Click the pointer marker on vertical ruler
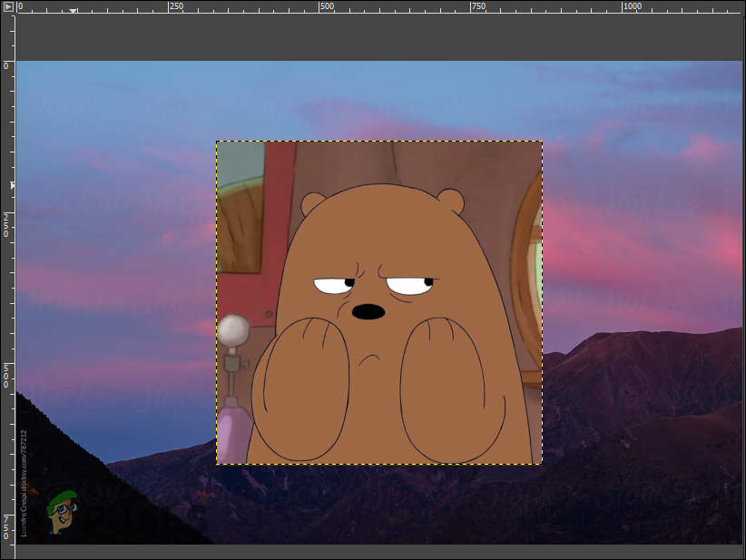Image resolution: width=746 pixels, height=560 pixels. point(12,184)
